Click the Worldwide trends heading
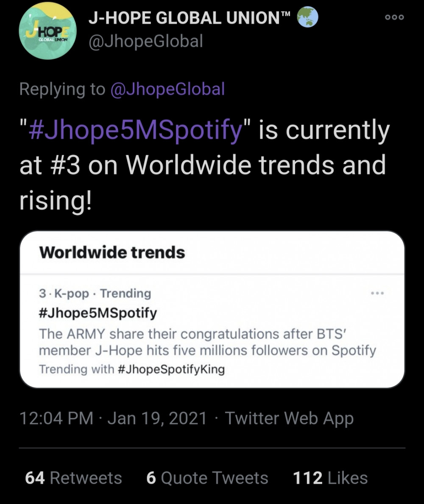Screen dimensions: 424x504 pos(112,252)
